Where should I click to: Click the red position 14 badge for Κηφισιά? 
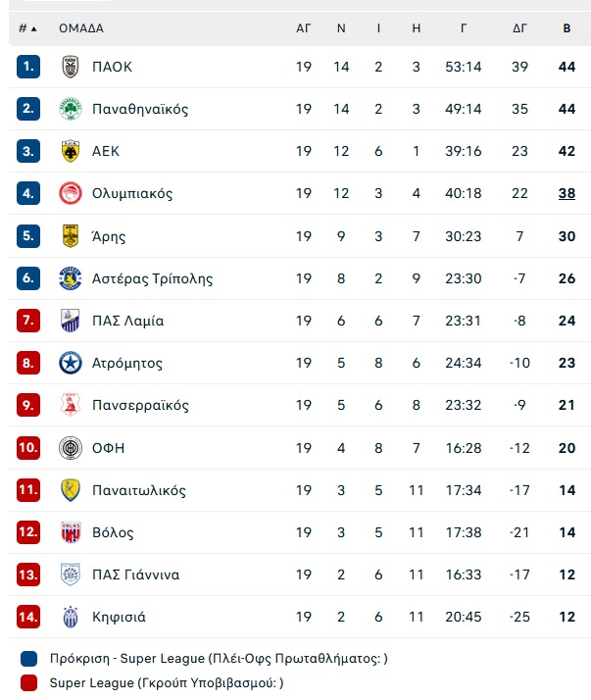point(28,617)
